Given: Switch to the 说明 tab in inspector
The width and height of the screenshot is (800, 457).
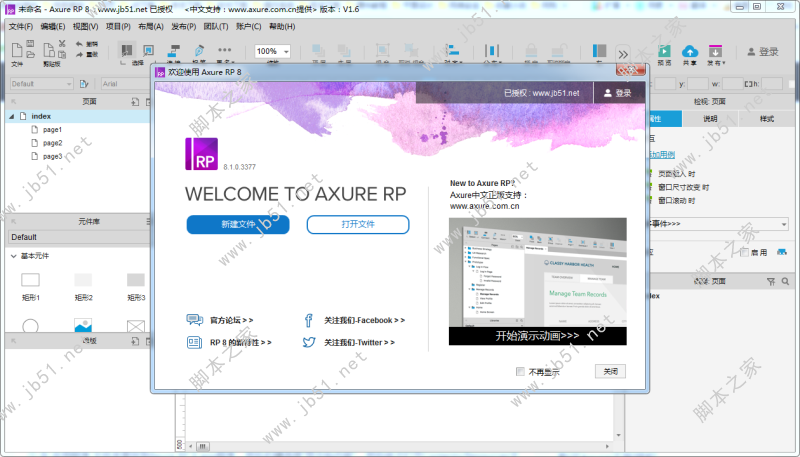Looking at the screenshot, I should coord(710,118).
